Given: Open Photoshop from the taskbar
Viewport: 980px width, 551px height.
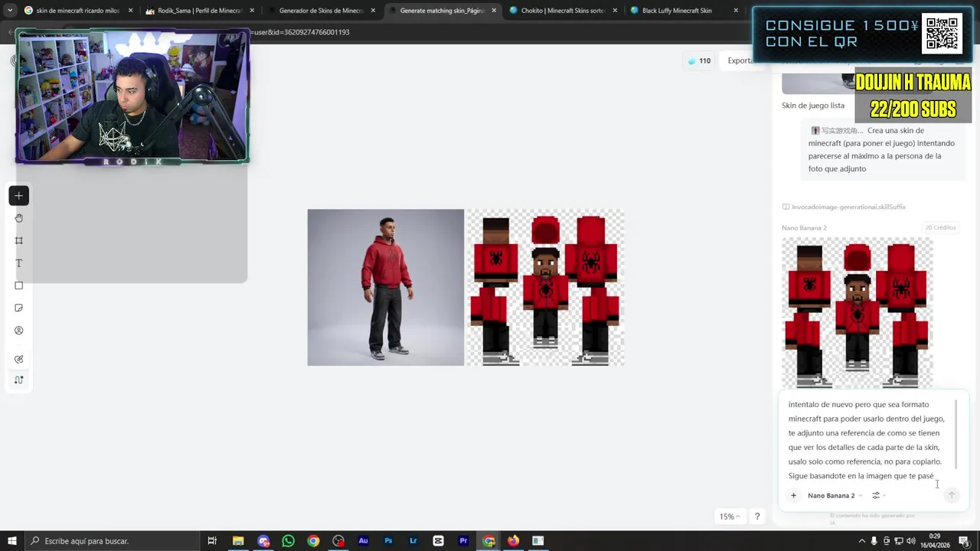Looking at the screenshot, I should point(388,541).
